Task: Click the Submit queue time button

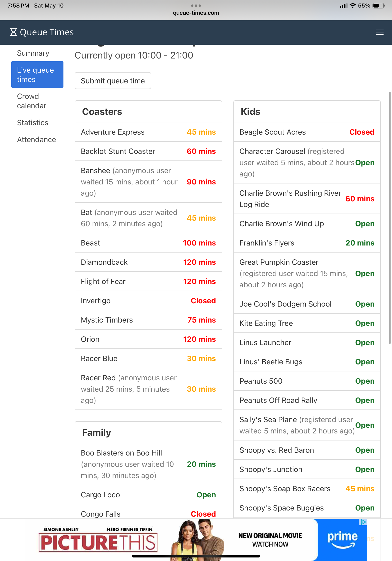Action: (113, 81)
